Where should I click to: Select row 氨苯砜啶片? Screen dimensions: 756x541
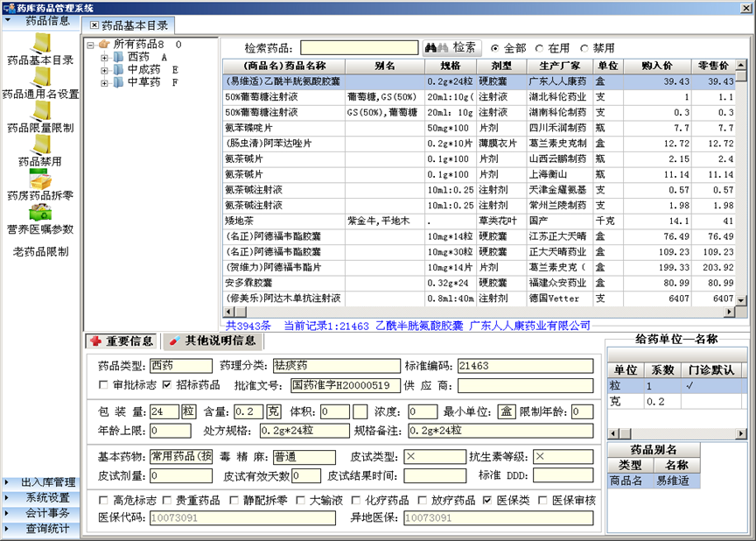(479, 128)
